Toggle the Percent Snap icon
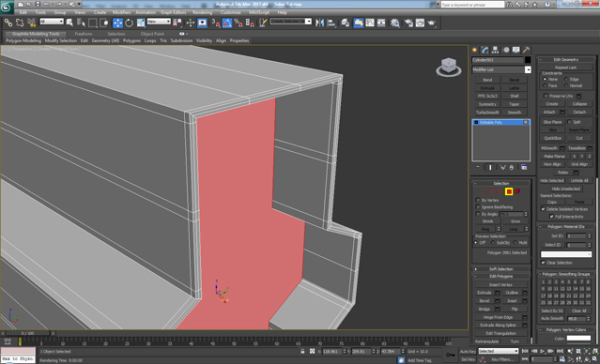600x364 pixels. coord(238,23)
